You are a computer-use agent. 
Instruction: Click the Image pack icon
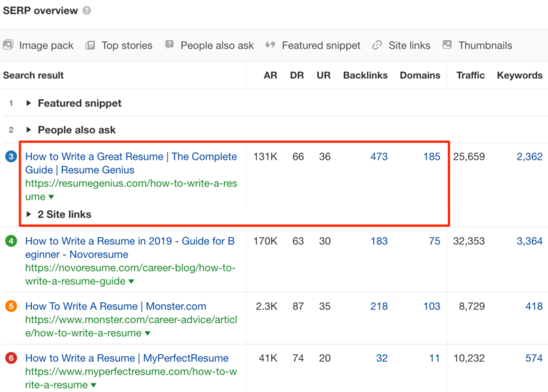(8, 45)
